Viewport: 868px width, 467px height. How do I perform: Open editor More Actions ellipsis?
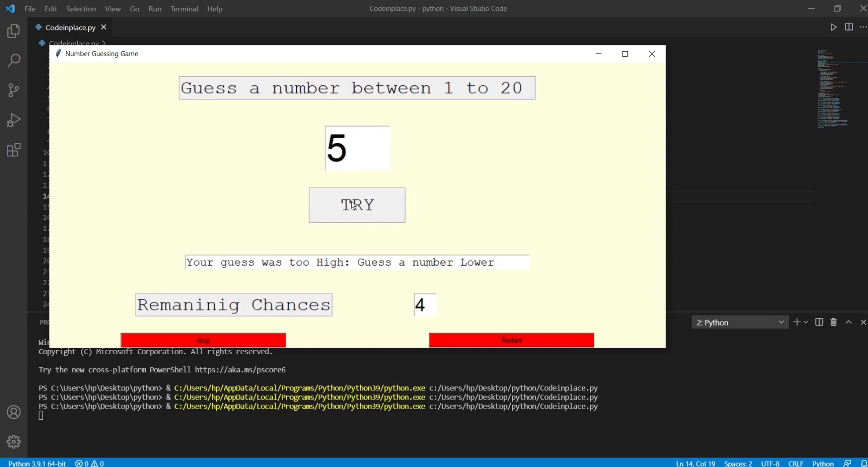(x=863, y=27)
